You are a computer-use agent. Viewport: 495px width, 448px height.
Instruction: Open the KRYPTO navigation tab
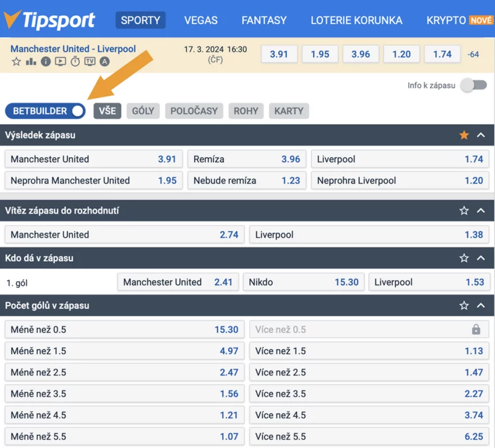pyautogui.click(x=445, y=20)
